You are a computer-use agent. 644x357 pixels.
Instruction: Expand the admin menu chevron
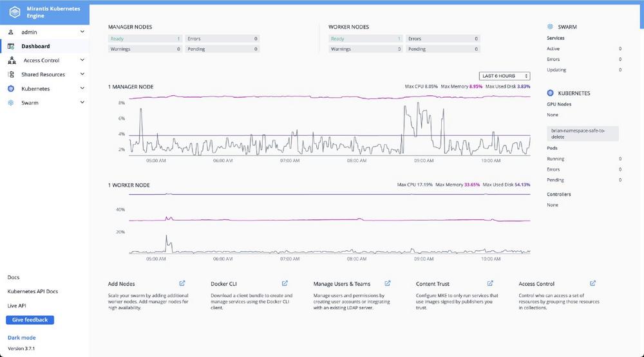click(x=82, y=32)
